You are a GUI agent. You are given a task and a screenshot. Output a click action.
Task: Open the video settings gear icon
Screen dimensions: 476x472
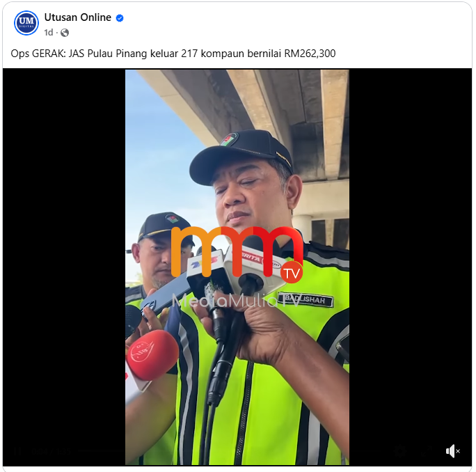(x=400, y=451)
